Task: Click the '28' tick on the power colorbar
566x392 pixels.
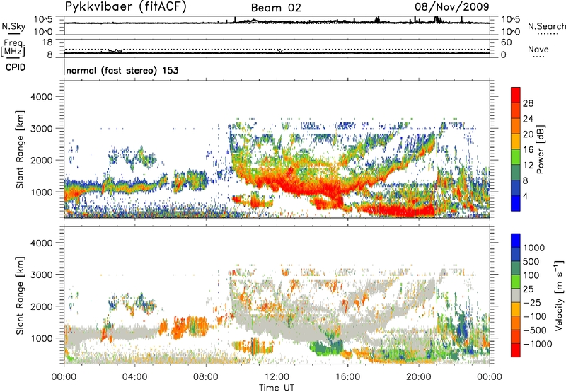Action: pyautogui.click(x=528, y=103)
